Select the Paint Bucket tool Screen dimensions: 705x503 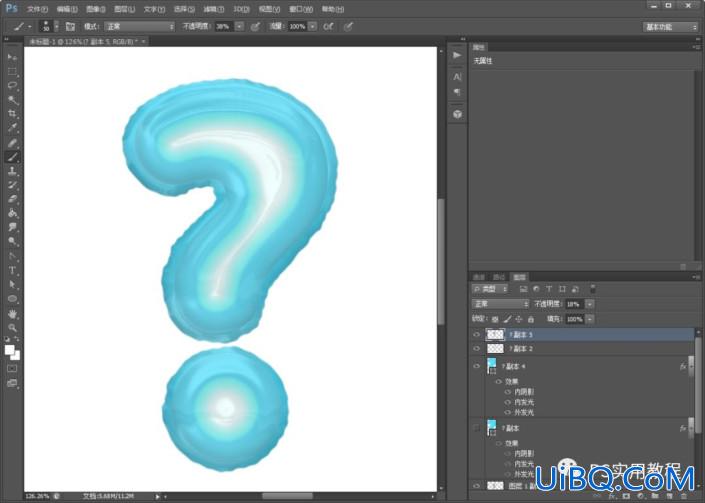click(12, 214)
